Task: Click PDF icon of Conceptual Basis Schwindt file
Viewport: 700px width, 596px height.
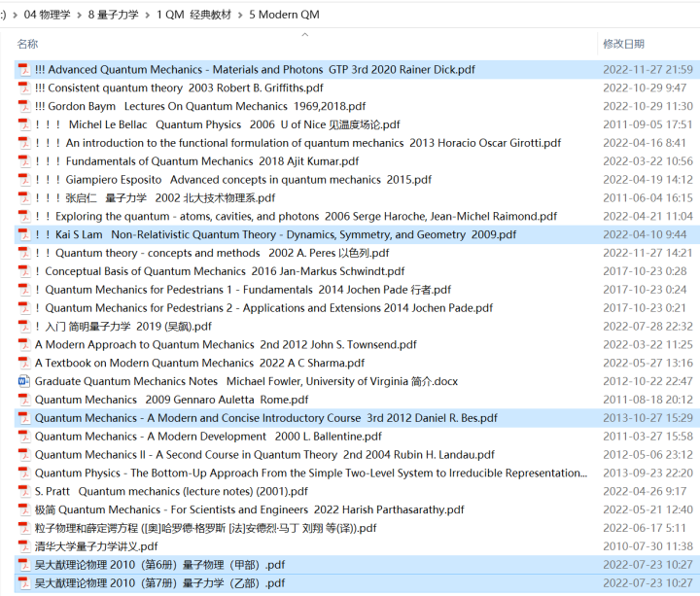Action: (x=23, y=271)
